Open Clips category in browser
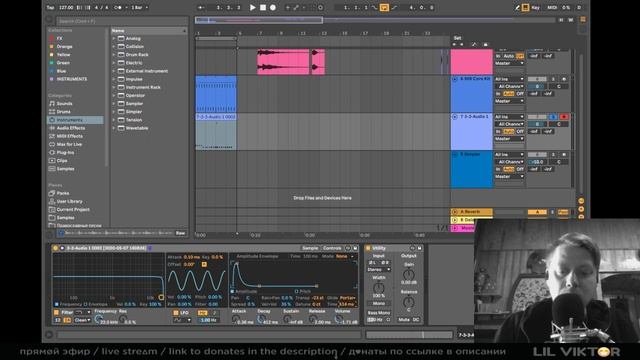This screenshot has width=640, height=360. coord(62,161)
